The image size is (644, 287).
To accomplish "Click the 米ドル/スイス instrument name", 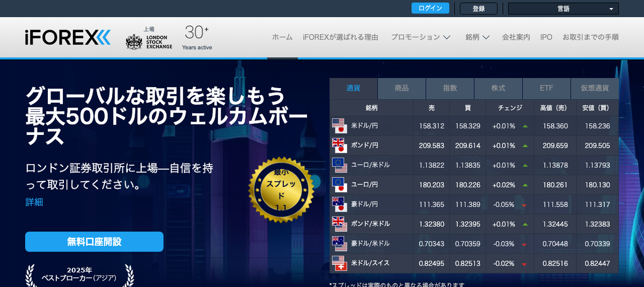I will pyautogui.click(x=370, y=263).
